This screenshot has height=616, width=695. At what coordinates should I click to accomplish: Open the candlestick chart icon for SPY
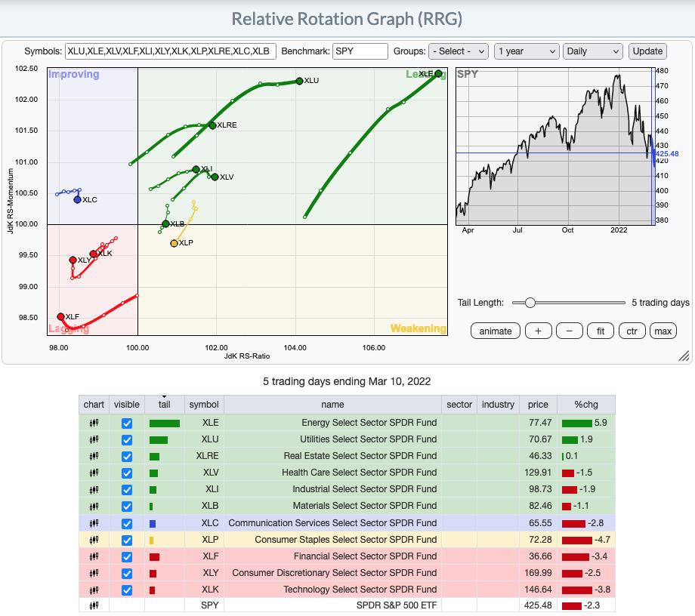pyautogui.click(x=94, y=605)
